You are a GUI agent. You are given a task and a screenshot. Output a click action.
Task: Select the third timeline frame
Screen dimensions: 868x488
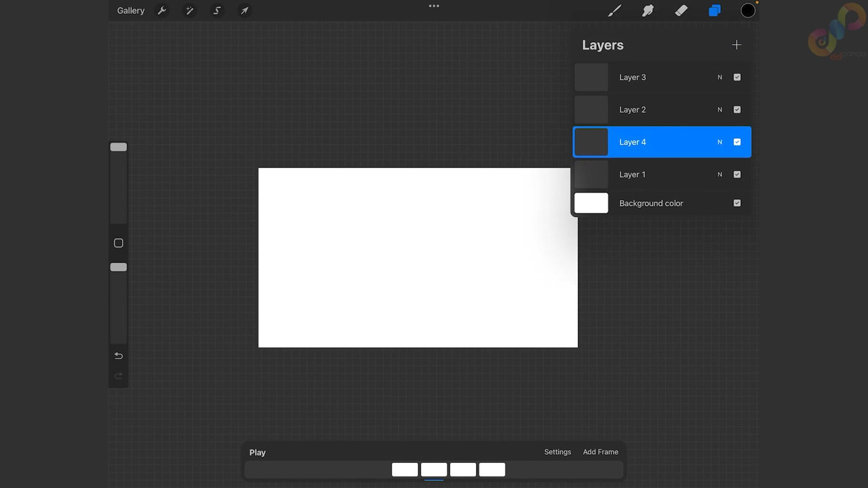[x=463, y=470]
